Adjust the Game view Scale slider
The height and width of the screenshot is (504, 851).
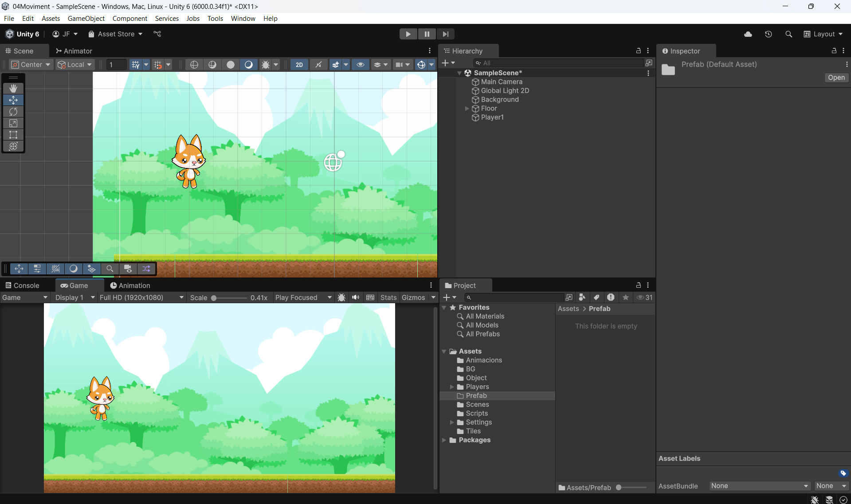[x=214, y=298]
